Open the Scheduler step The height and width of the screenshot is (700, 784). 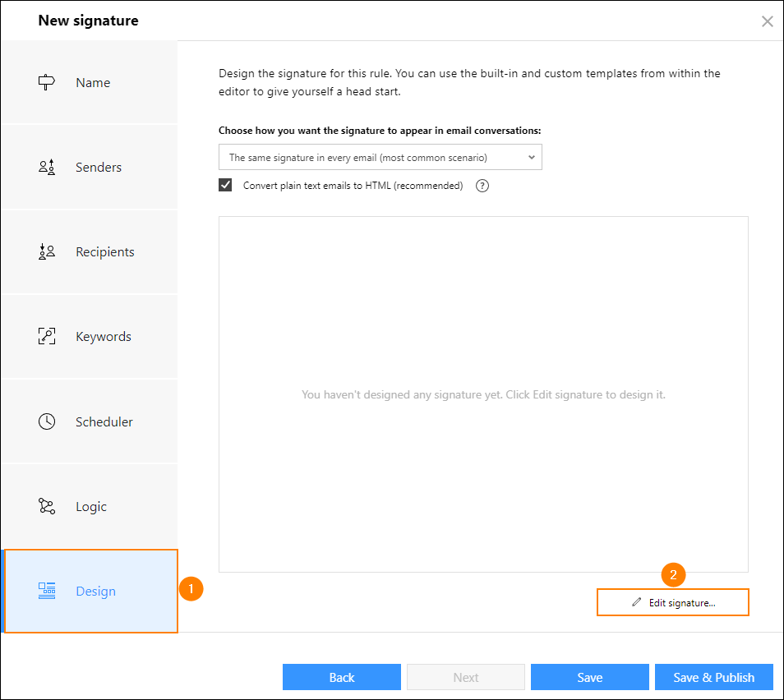pyautogui.click(x=89, y=421)
